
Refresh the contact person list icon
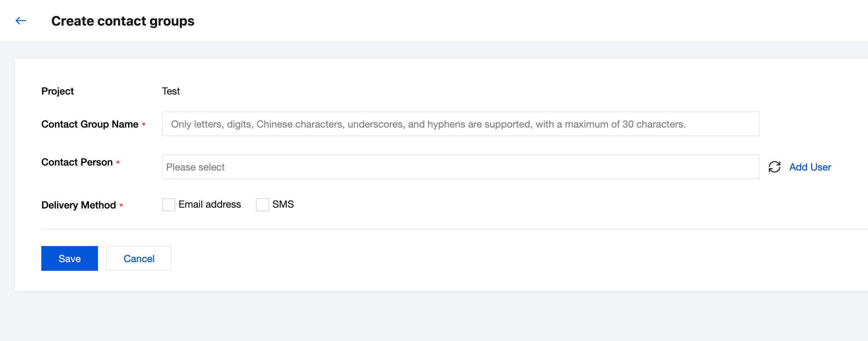tap(774, 167)
